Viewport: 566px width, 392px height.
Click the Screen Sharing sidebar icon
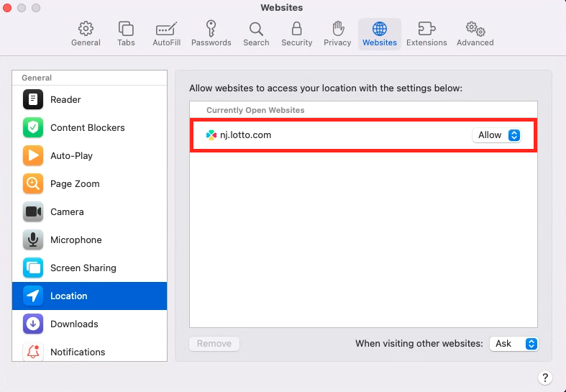tap(33, 268)
